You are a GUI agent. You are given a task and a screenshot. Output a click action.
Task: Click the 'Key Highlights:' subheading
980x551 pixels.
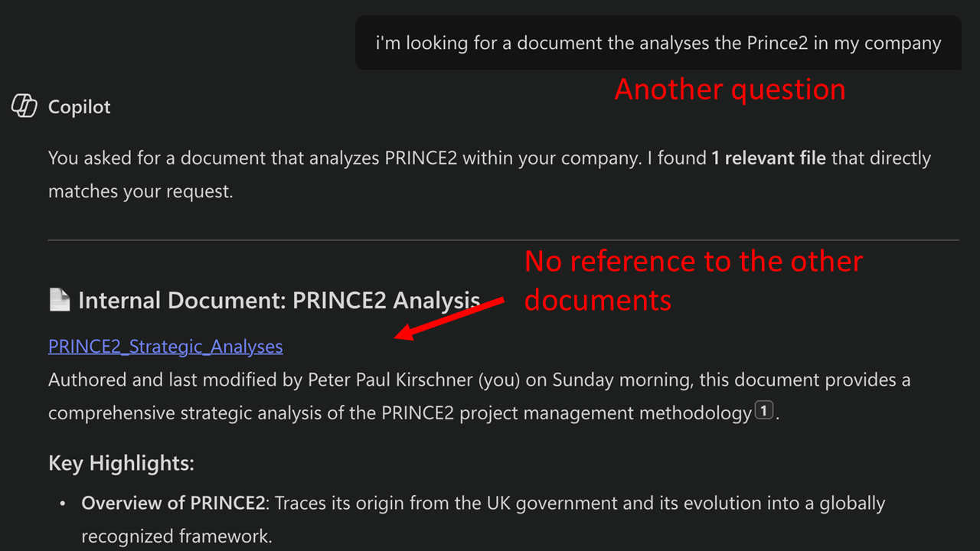pos(121,463)
